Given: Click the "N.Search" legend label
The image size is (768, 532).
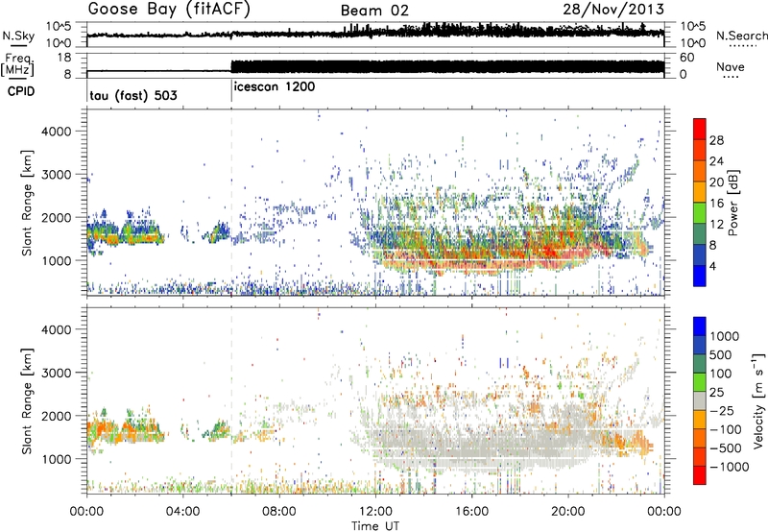Looking at the screenshot, I should [x=741, y=36].
